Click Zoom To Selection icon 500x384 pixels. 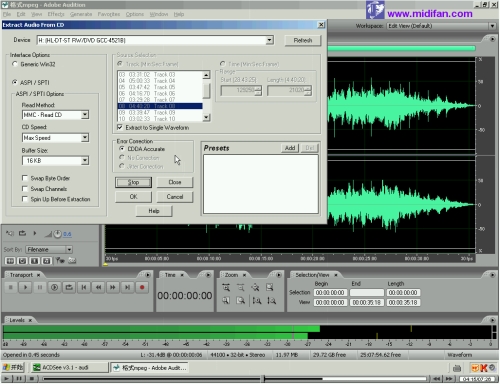(x=270, y=287)
